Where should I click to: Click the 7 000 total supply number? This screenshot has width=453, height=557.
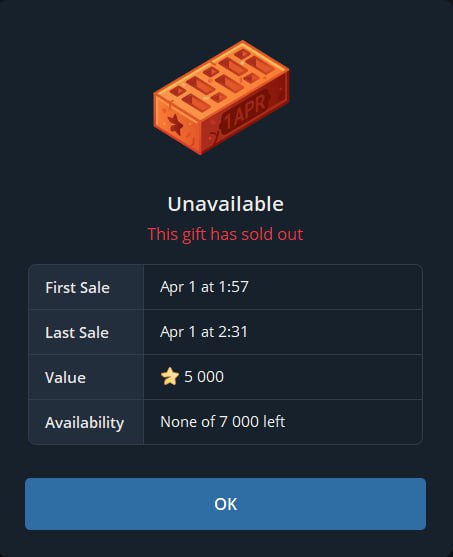click(239, 422)
